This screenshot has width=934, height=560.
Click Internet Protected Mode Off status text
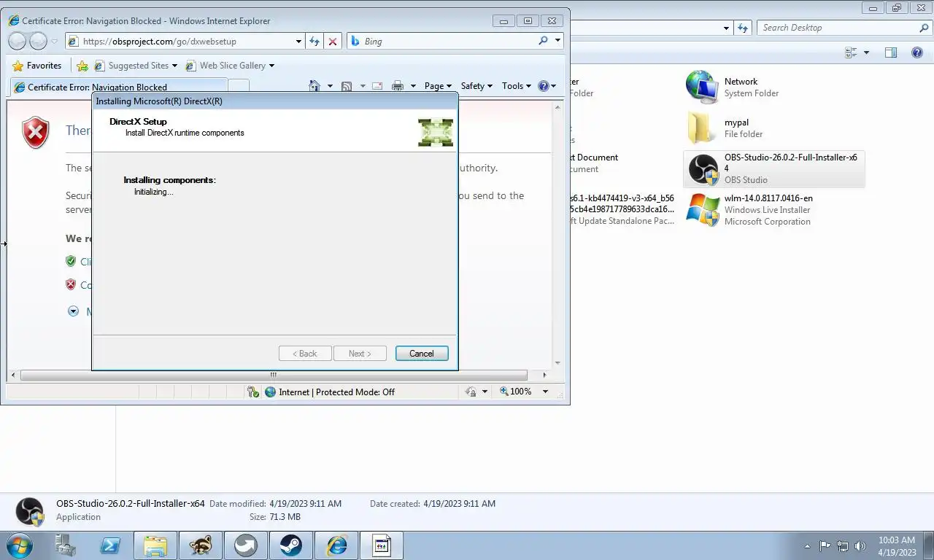pos(336,392)
